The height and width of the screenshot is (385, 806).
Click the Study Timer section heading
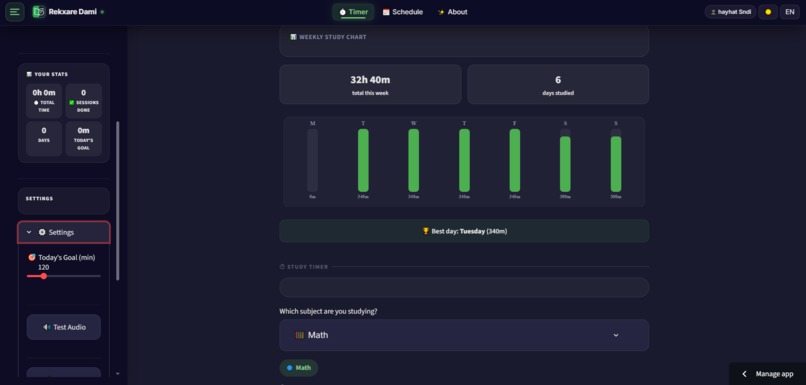tap(307, 267)
